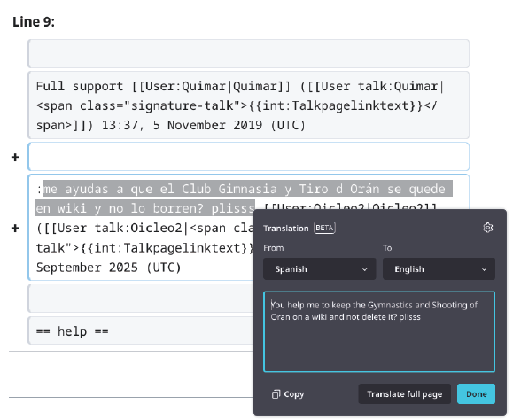Image resolution: width=513 pixels, height=420 pixels.
Task: Click the Line 9 heading
Action: (34, 22)
